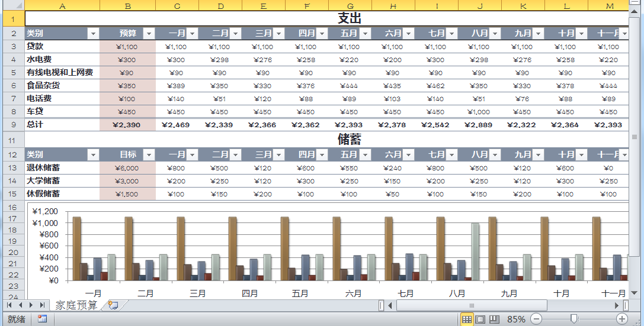Select the 电话费 category cell
This screenshot has width=644, height=326.
point(62,99)
